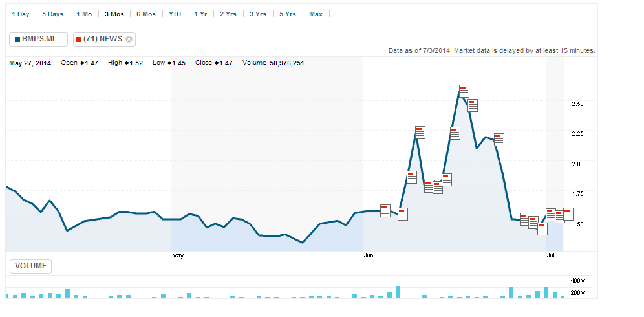
Task: Open the leftmost news icon in early June
Action: (385, 210)
